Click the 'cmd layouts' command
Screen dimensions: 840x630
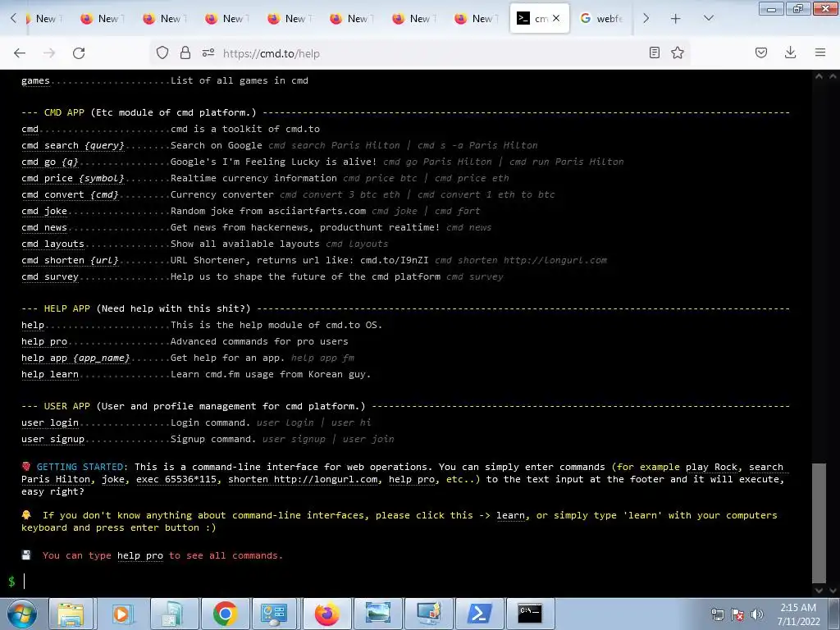53,244
